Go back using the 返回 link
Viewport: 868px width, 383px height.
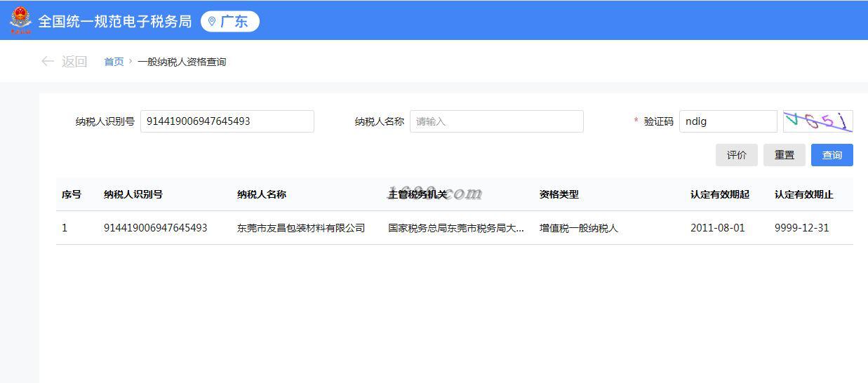74,62
